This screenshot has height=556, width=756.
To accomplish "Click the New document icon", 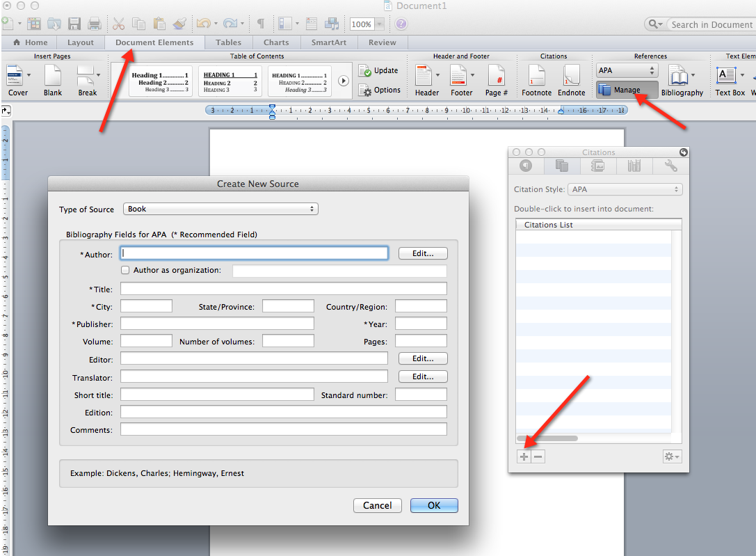I will (8, 23).
